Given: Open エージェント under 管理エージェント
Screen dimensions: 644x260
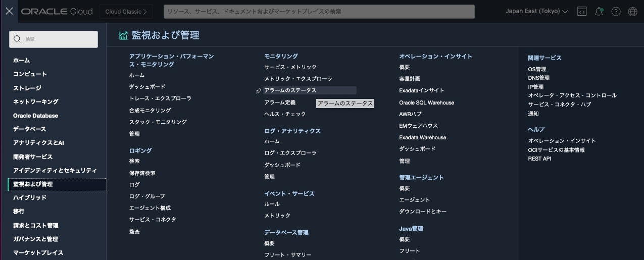Looking at the screenshot, I should (x=415, y=200).
